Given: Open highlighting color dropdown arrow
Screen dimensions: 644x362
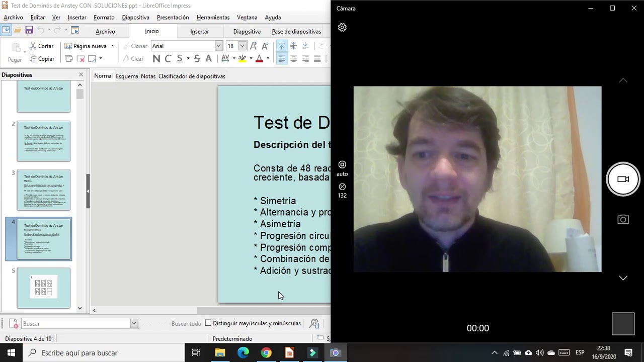Looking at the screenshot, I should click(x=251, y=59).
